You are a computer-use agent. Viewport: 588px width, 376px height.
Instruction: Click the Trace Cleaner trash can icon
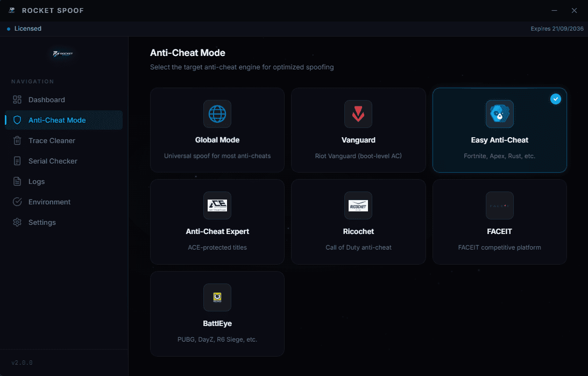coord(17,140)
